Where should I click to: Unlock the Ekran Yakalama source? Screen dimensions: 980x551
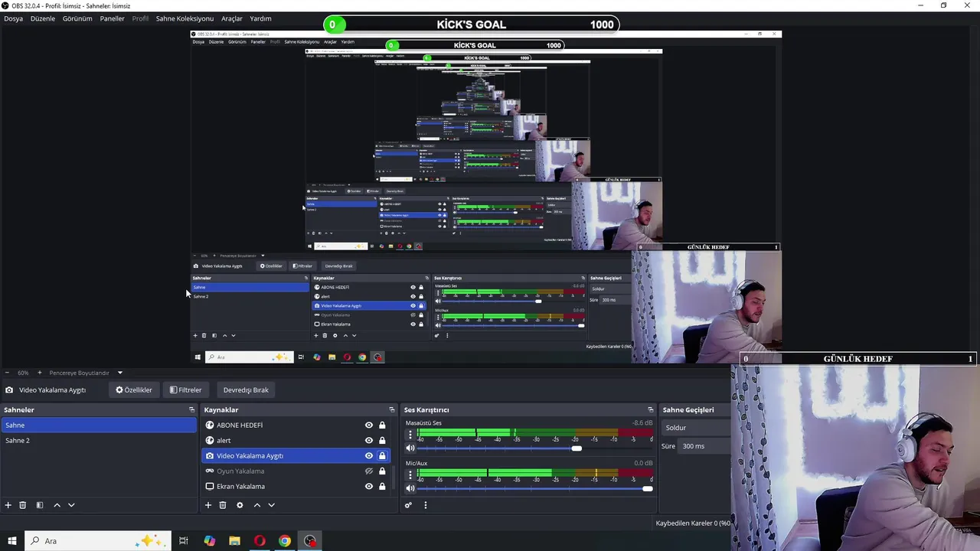click(x=382, y=487)
